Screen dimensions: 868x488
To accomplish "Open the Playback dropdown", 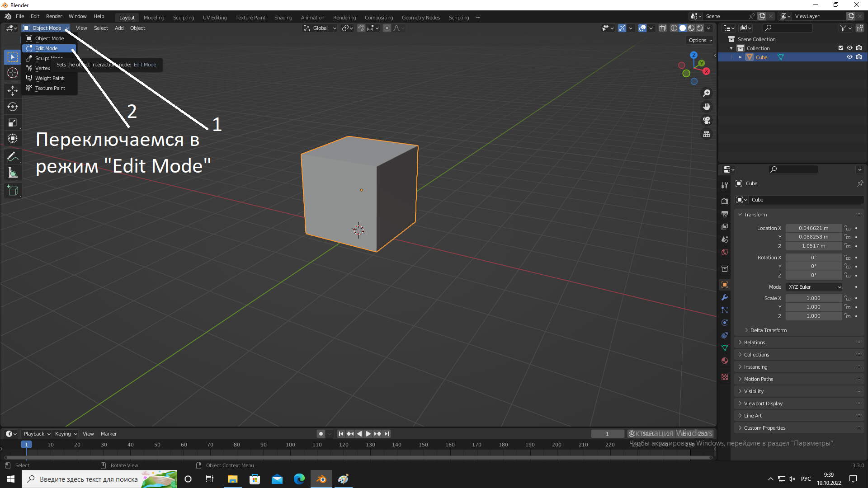I will point(37,434).
